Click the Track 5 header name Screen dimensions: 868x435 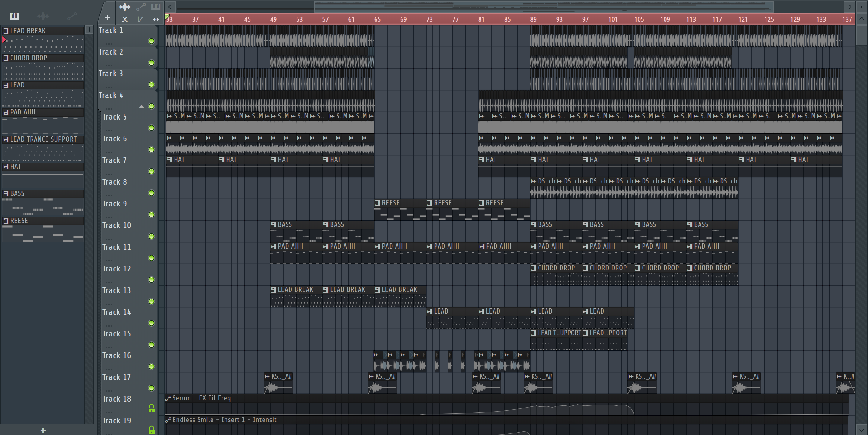(x=115, y=117)
